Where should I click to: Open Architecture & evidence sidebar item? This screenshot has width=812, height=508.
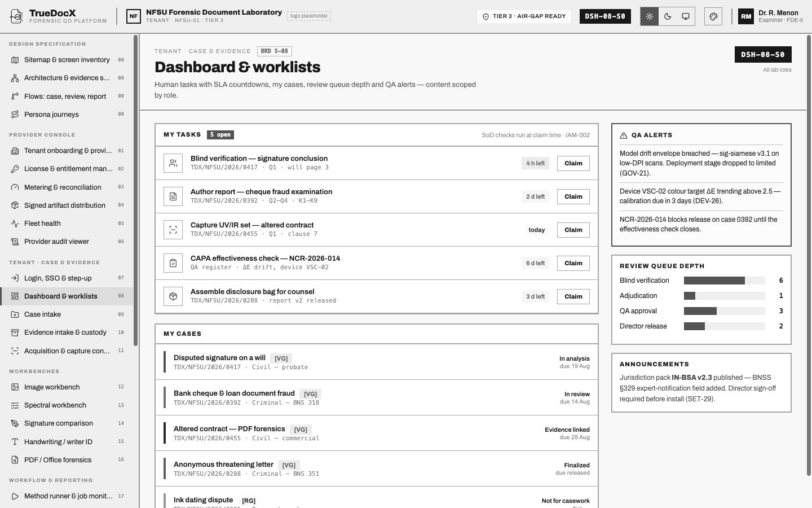[67, 78]
